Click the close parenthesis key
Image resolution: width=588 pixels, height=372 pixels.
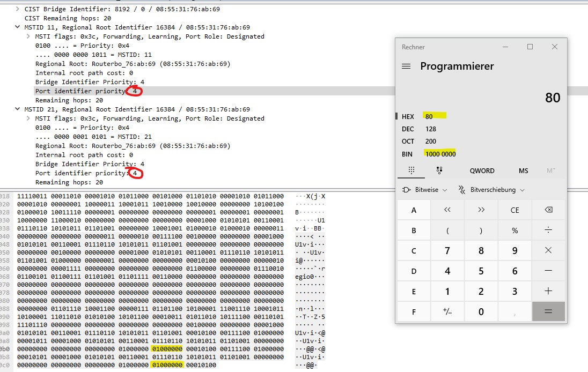click(x=481, y=230)
